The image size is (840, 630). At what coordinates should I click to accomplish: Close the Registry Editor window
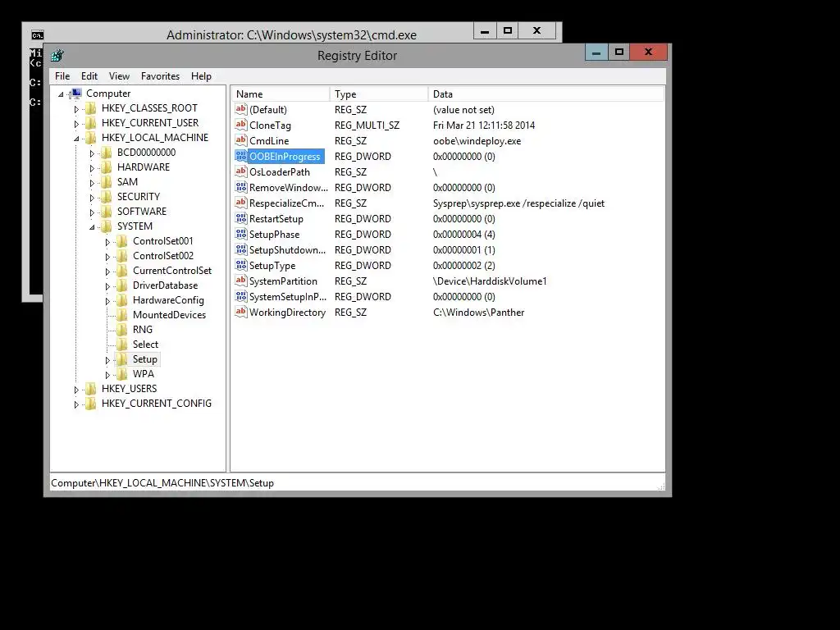(x=648, y=52)
